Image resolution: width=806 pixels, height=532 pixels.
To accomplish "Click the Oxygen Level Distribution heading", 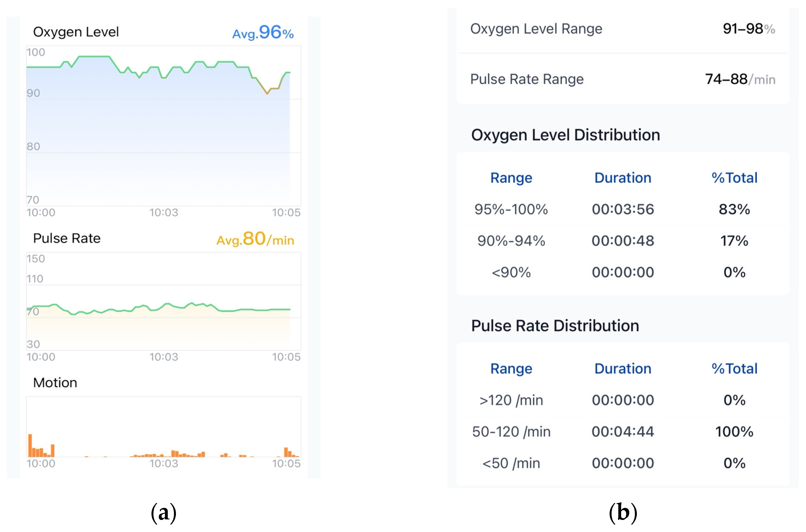I will [565, 135].
